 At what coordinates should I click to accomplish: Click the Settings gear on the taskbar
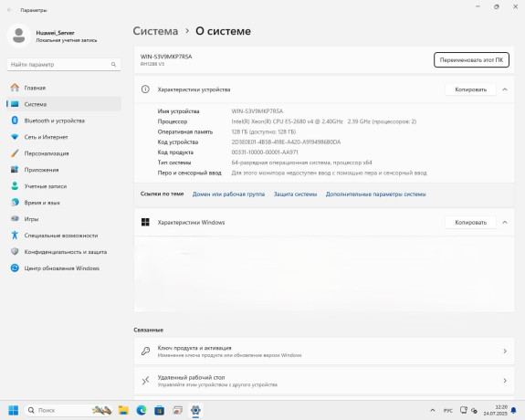[195, 410]
